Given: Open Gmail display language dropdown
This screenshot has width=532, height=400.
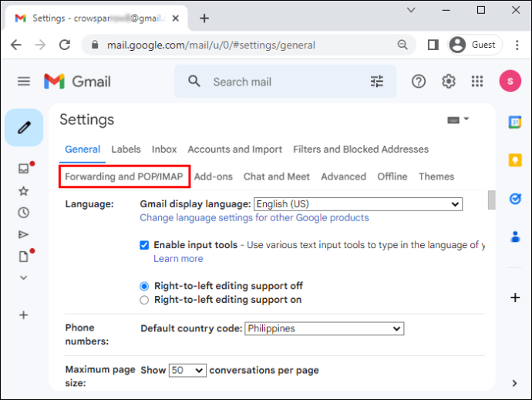Looking at the screenshot, I should (x=358, y=204).
